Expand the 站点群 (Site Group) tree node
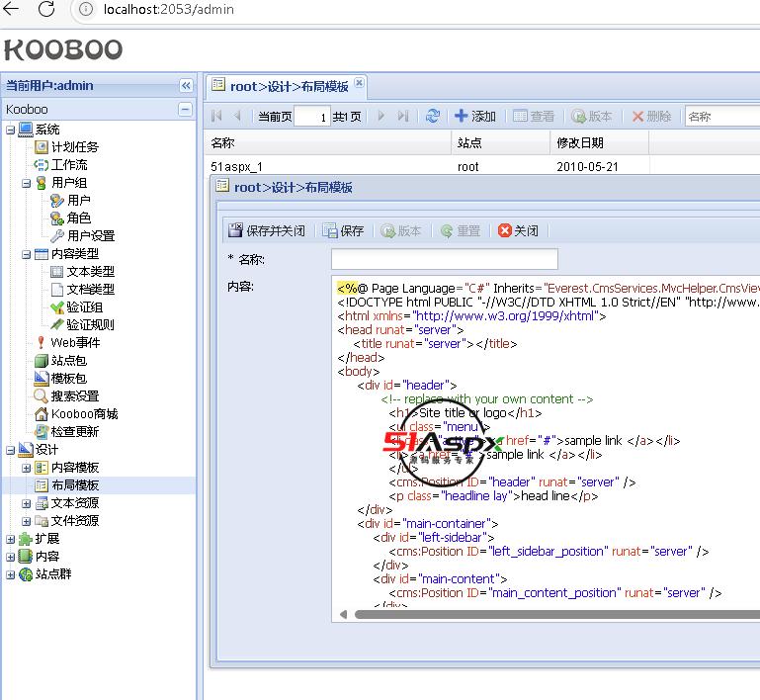The width and height of the screenshot is (760, 700). pyautogui.click(x=11, y=574)
